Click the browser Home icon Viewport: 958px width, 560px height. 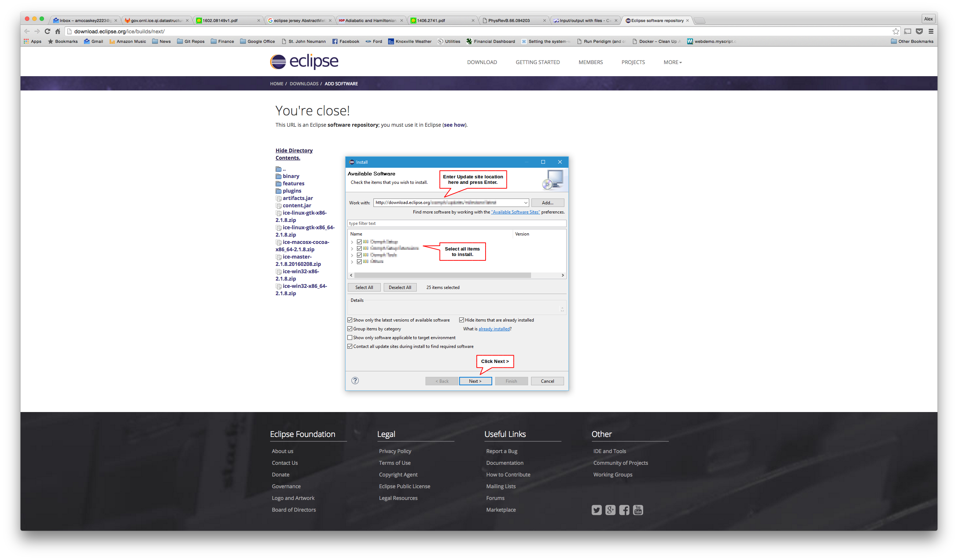click(58, 31)
